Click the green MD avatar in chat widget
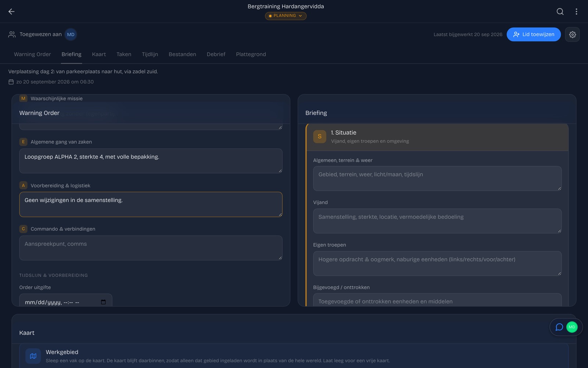The width and height of the screenshot is (588, 368). point(572,327)
